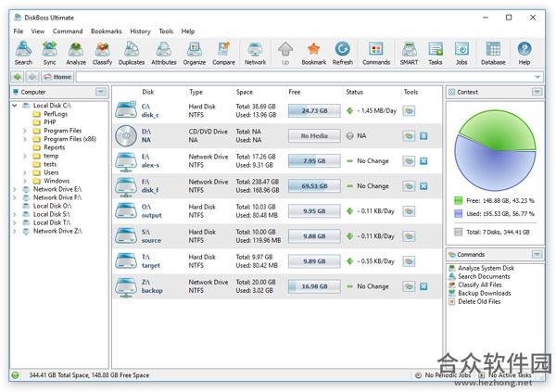Image resolution: width=556 pixels, height=392 pixels.
Task: Click the Help menu
Action: 188,32
